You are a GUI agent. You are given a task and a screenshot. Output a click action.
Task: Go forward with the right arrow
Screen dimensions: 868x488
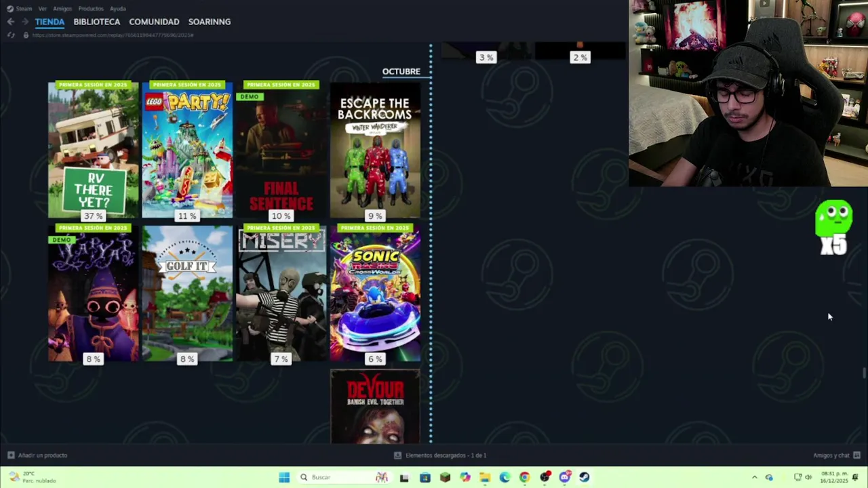[x=25, y=22]
